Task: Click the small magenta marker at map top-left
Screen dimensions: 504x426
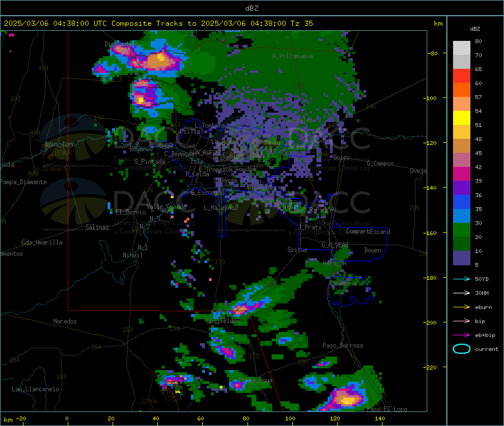Action: 12,35
